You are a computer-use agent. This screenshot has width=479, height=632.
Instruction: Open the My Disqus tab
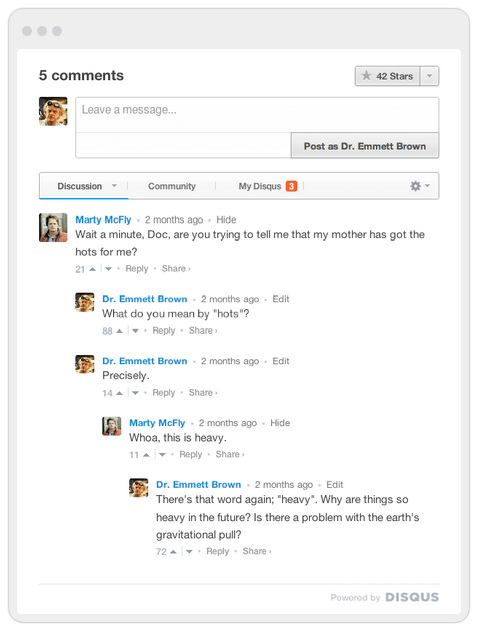[x=260, y=186]
